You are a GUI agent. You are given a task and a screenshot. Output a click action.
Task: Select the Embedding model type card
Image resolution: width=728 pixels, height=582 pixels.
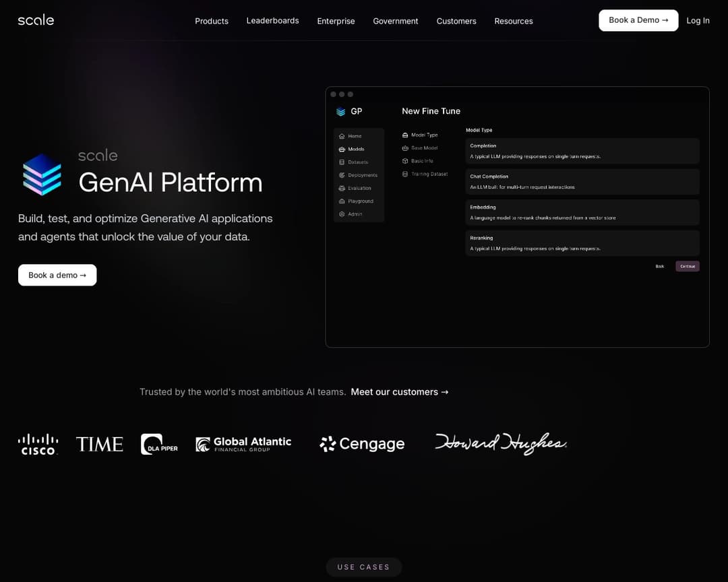point(582,212)
